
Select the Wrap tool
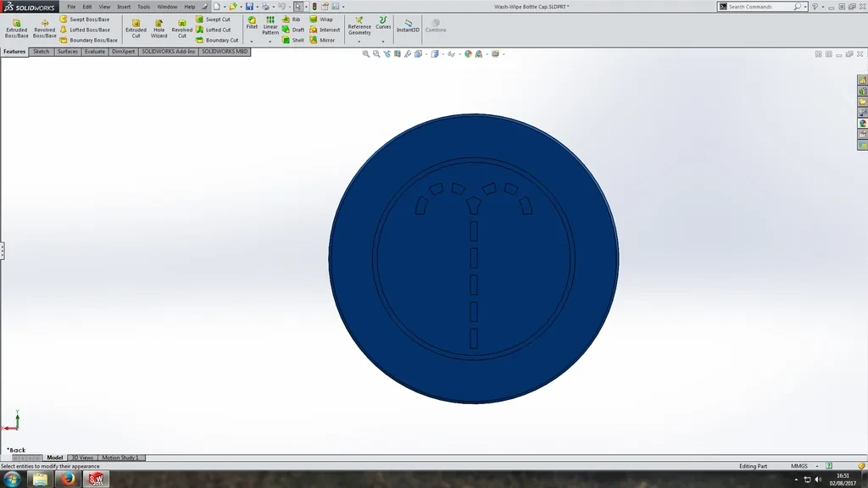point(321,19)
